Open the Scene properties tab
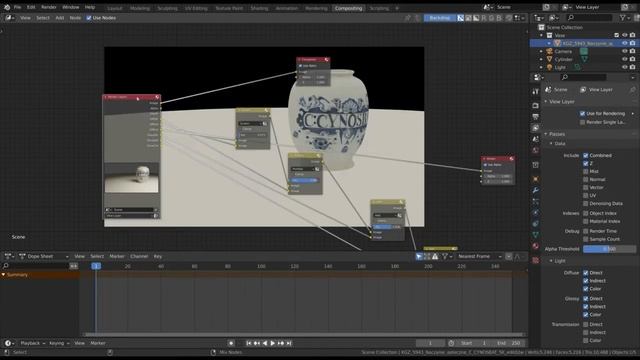This screenshot has height=360, width=640. tap(536, 139)
